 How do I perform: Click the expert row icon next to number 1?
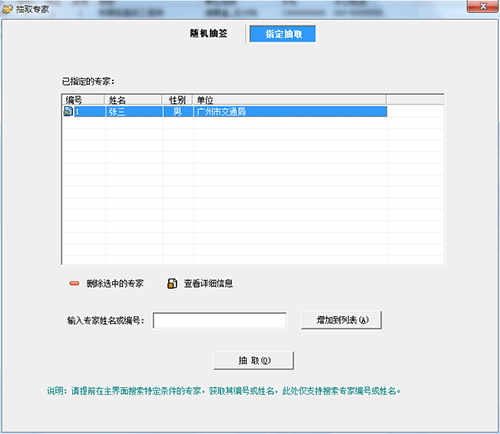tap(68, 111)
